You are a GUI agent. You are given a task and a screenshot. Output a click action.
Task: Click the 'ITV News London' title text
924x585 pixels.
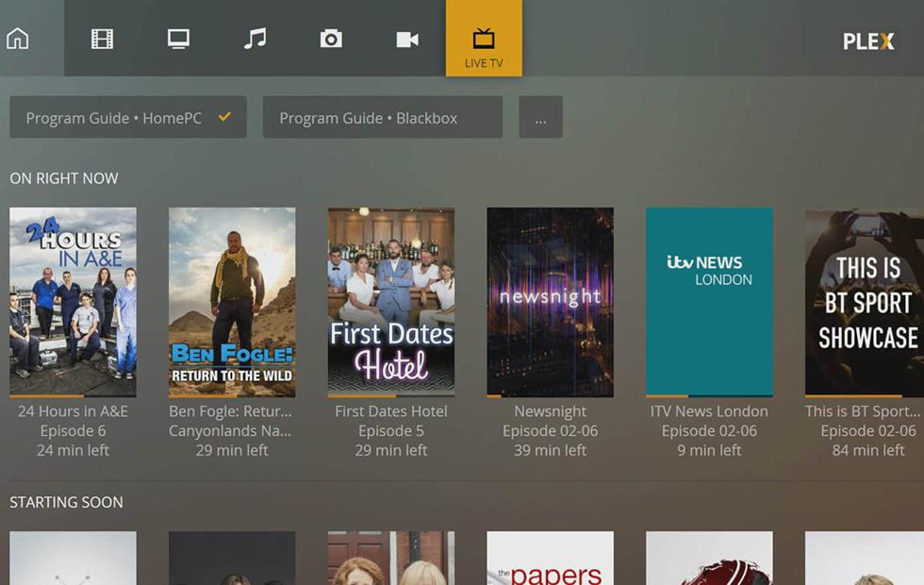tap(709, 411)
